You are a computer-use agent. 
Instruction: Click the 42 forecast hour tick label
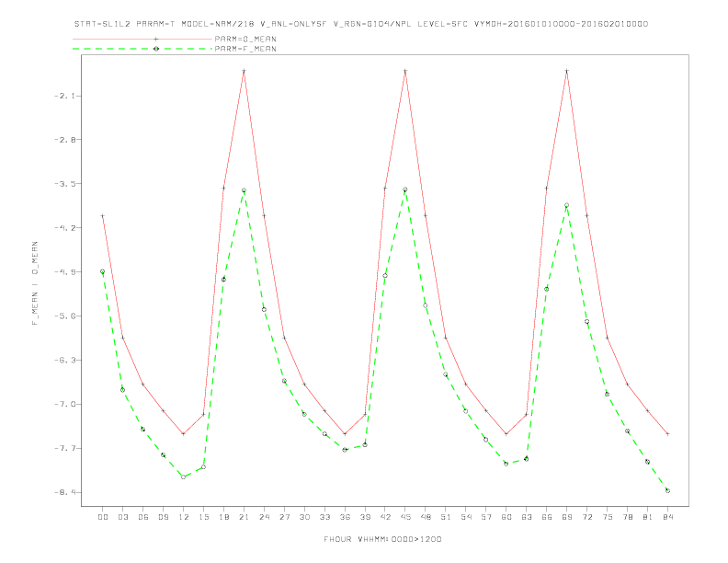click(x=385, y=517)
